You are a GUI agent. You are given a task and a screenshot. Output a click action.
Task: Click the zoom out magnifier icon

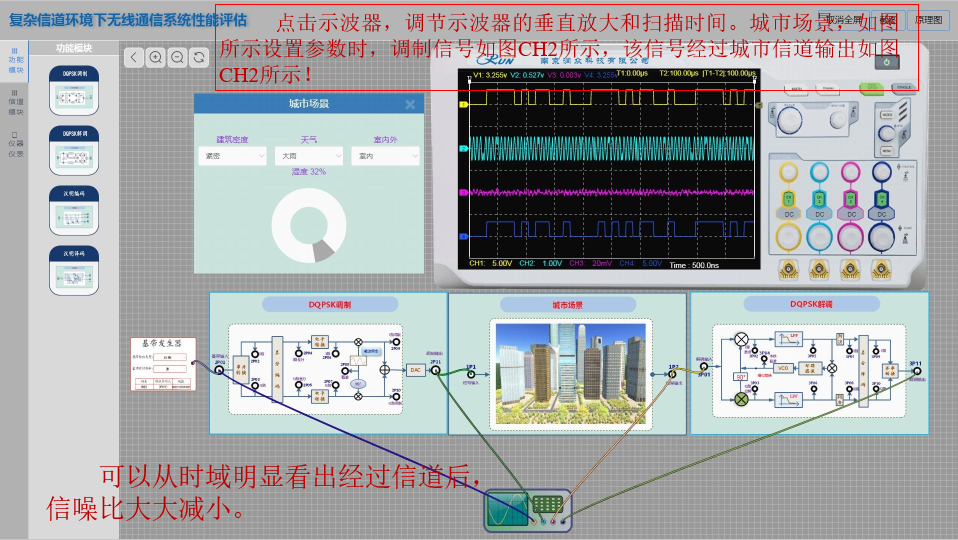coord(177,57)
